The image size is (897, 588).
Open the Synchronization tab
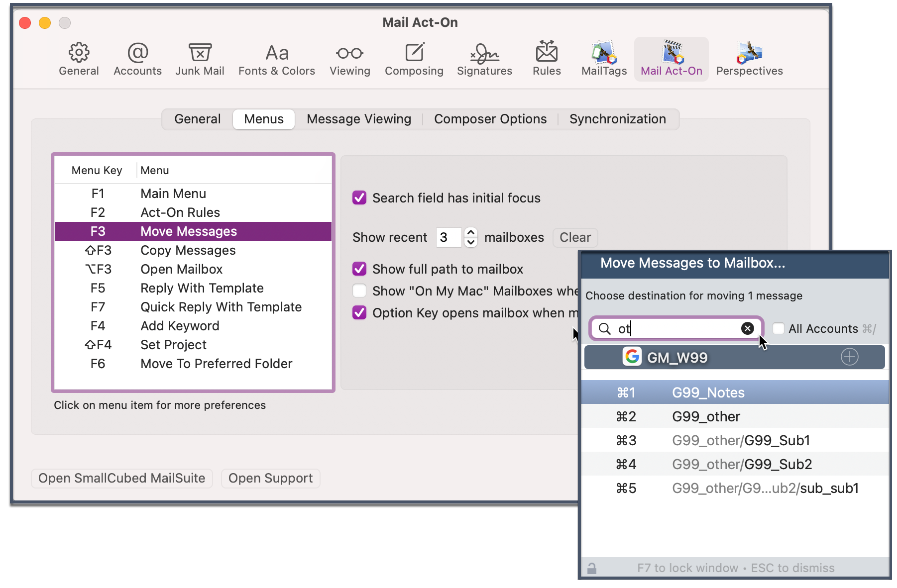pyautogui.click(x=618, y=119)
